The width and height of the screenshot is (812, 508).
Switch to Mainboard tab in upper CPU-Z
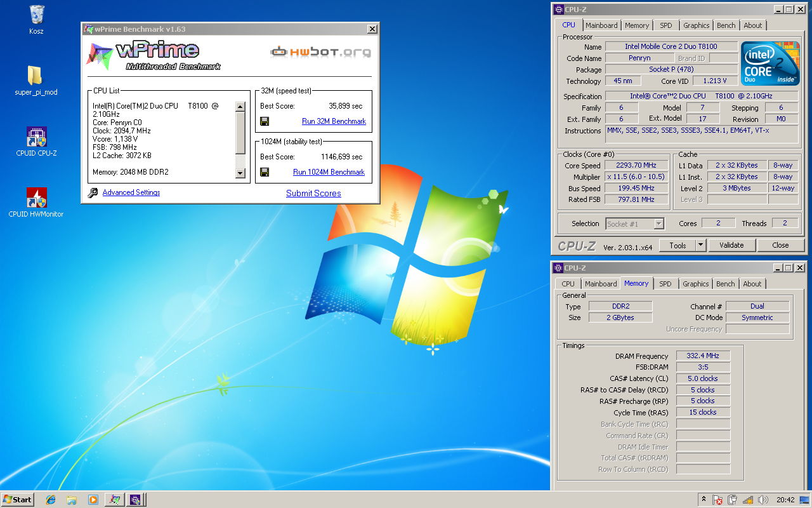(x=601, y=25)
